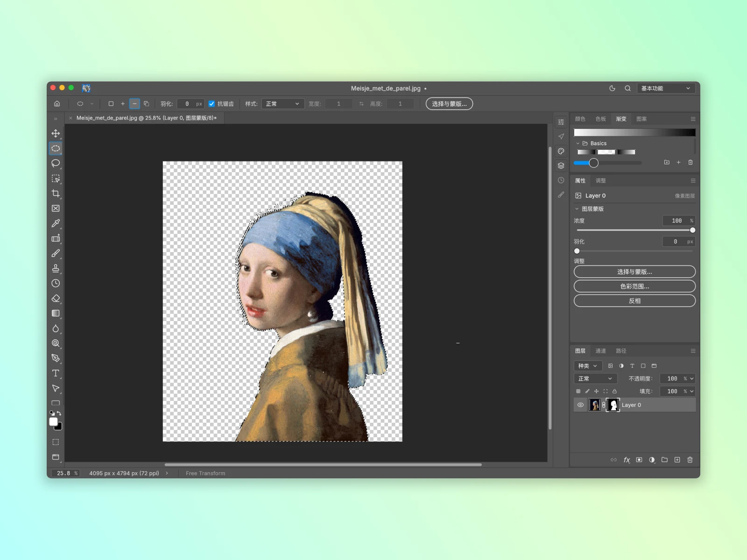Open the layer blend mode dropdown

(595, 378)
